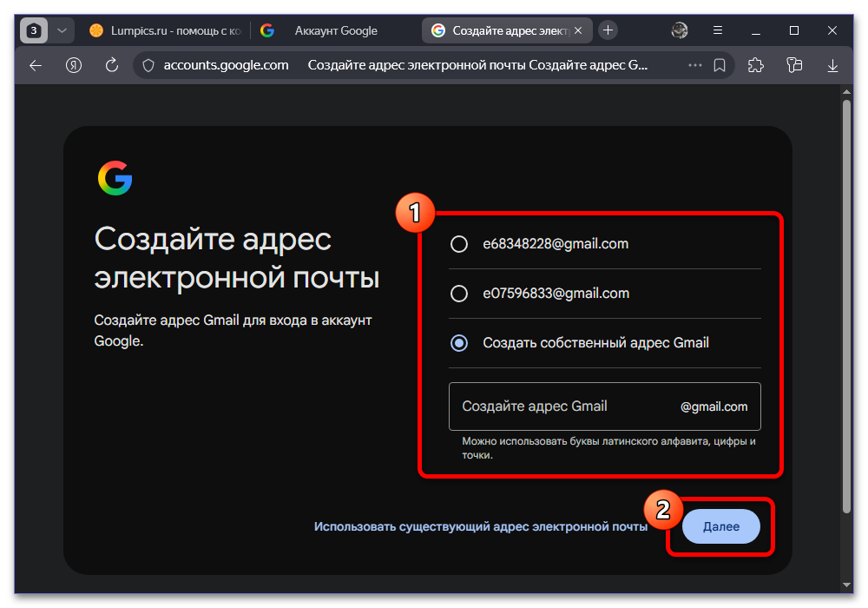The image size is (868, 608).
Task: Open the address bar three-dots menu
Action: tap(694, 65)
